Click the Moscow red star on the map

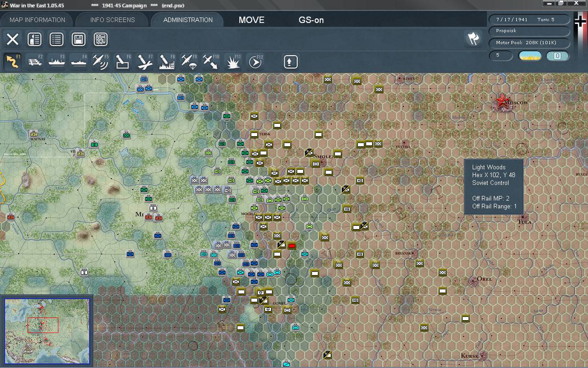[x=502, y=101]
